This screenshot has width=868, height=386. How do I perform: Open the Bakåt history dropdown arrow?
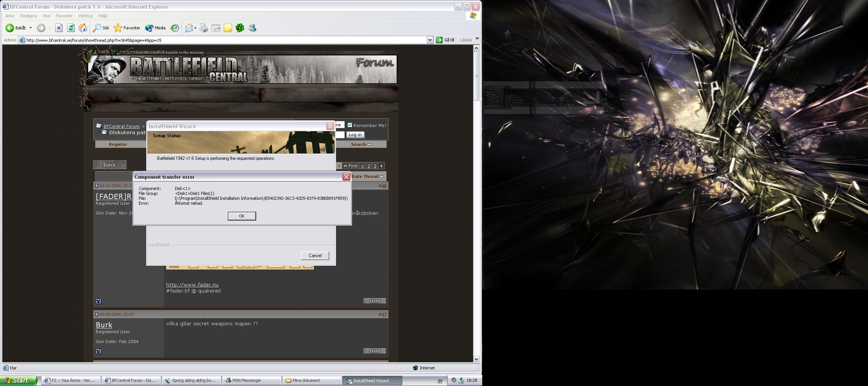(31, 28)
